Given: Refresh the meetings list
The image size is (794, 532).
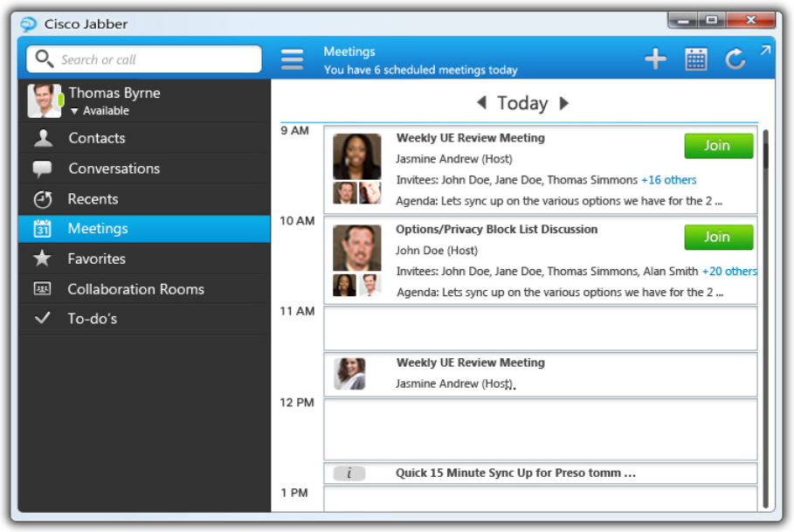Looking at the screenshot, I should (735, 59).
